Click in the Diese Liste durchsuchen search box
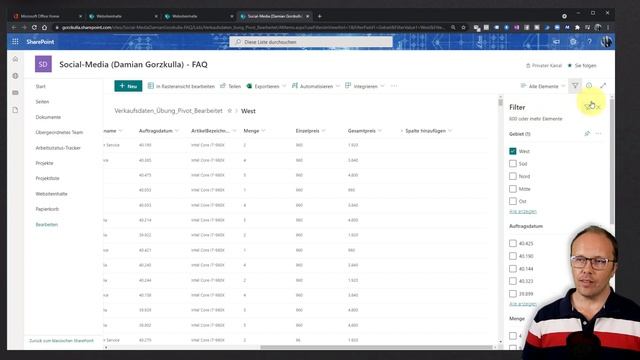This screenshot has height=360, width=640. 311,42
